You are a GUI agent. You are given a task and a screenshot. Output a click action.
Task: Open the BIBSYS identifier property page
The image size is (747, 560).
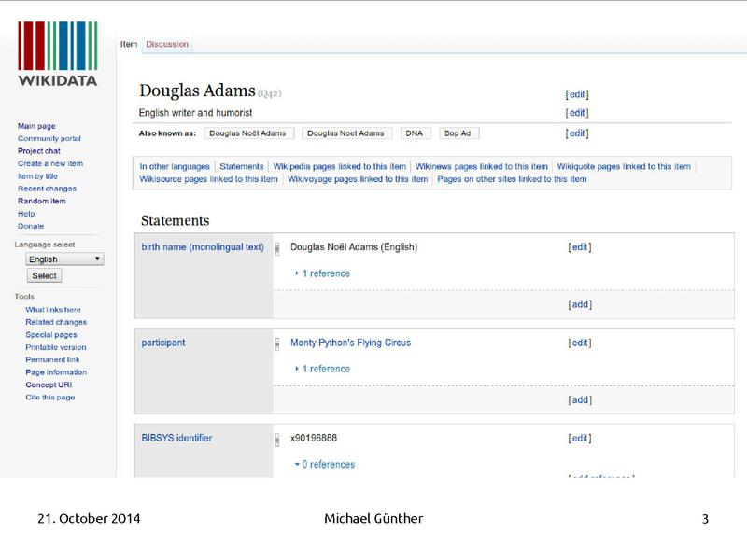pos(176,438)
